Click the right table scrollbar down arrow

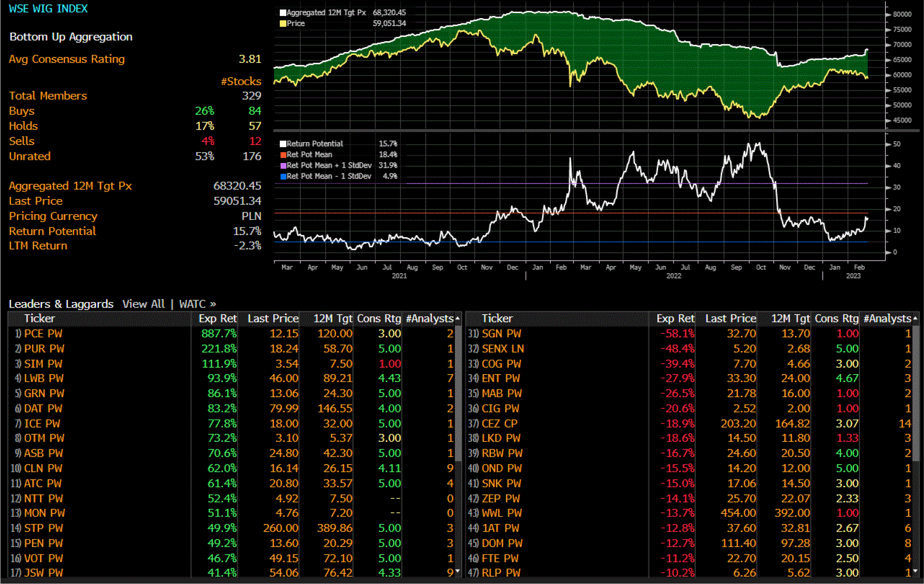(915, 571)
